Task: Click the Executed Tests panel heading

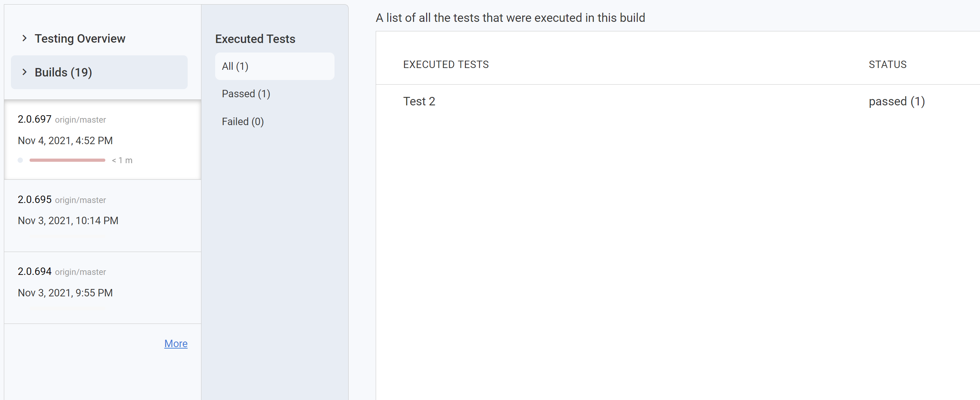Action: tap(255, 39)
